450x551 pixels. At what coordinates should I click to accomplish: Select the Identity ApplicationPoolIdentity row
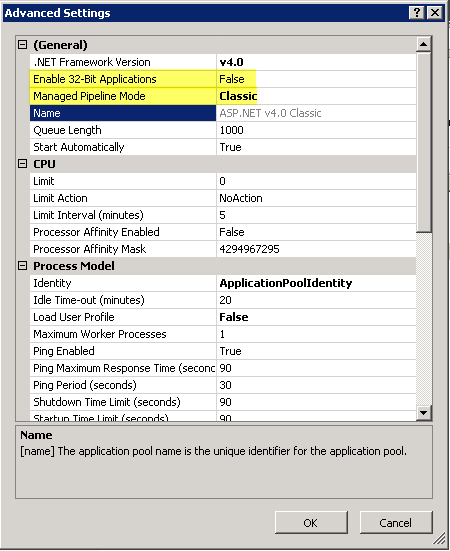223,283
